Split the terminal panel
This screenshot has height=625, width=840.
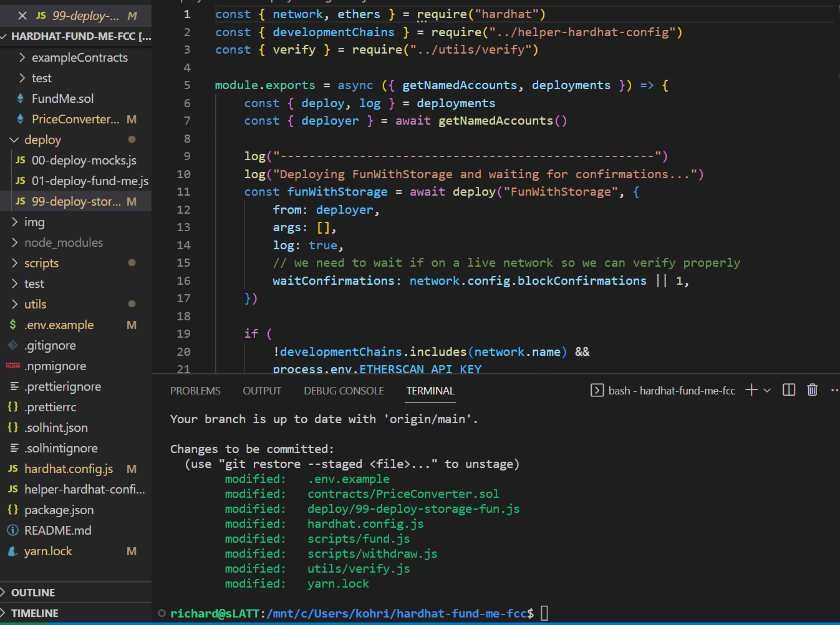click(789, 390)
